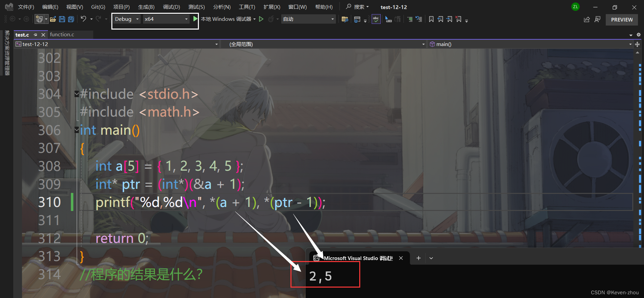
Task: Click the PREVIEW button
Action: click(622, 19)
